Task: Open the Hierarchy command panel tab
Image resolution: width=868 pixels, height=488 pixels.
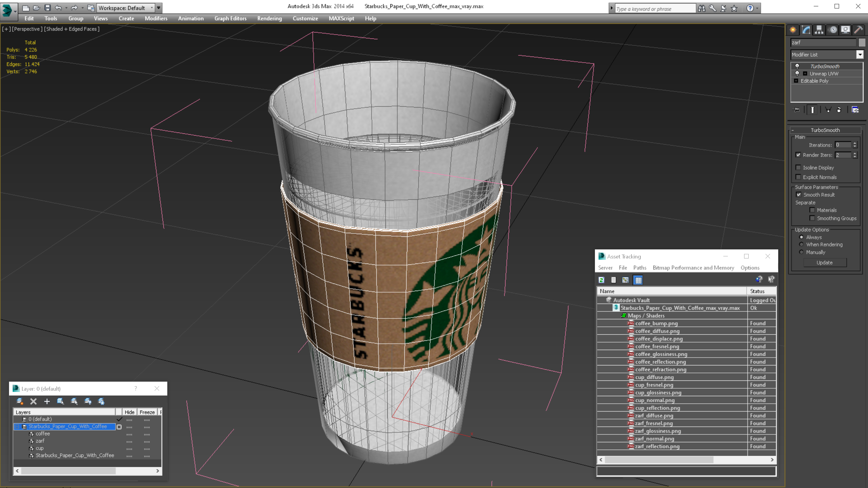Action: [819, 30]
